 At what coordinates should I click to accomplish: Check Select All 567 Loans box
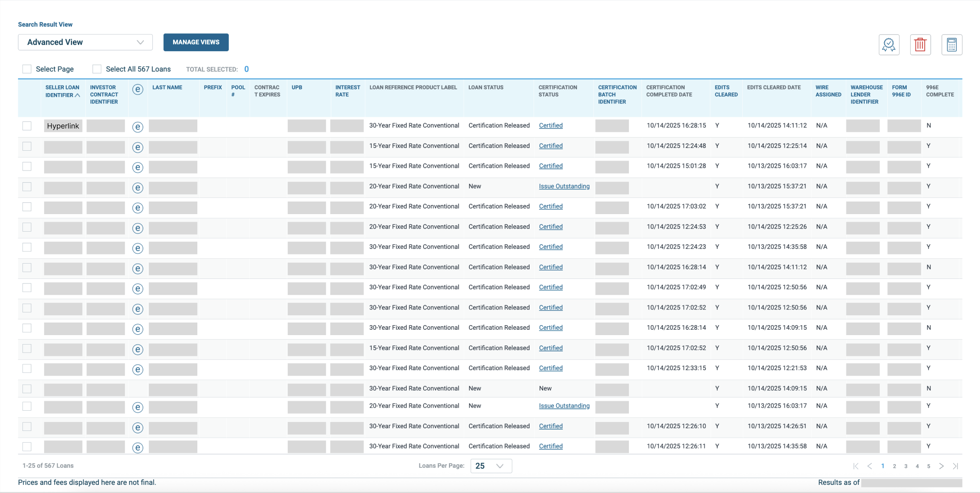[97, 69]
